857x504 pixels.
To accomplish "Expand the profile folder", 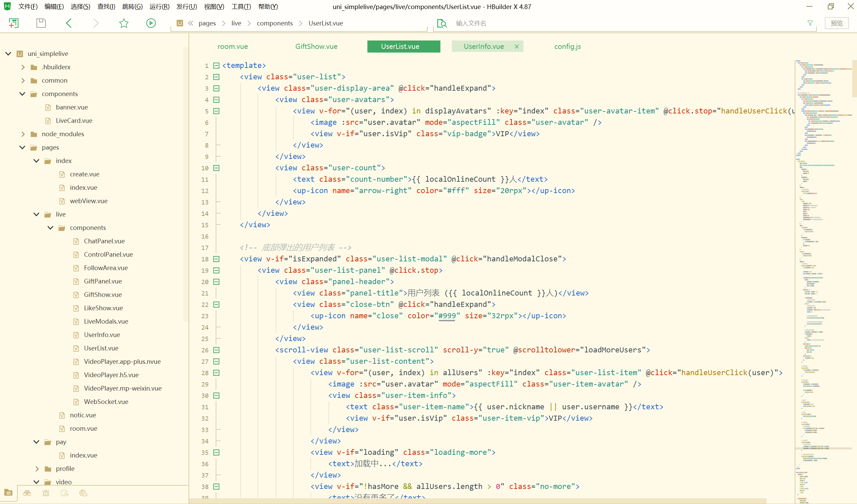I will [37, 469].
